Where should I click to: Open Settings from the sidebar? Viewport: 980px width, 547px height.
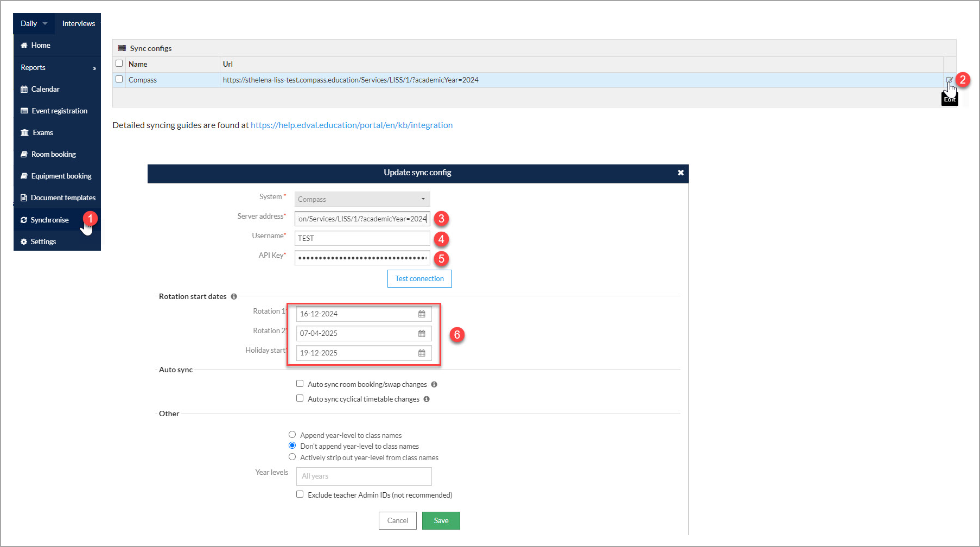57,242
